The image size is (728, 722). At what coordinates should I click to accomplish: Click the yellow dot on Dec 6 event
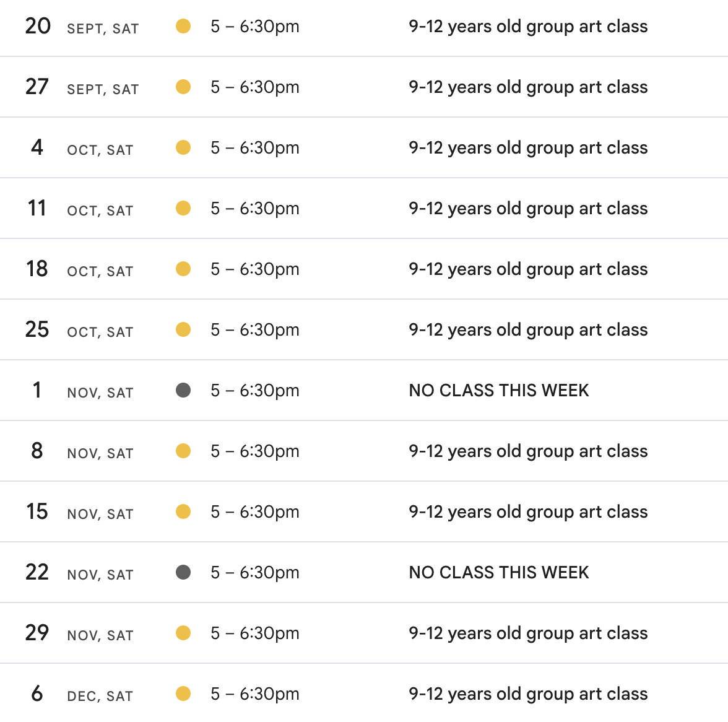(183, 694)
